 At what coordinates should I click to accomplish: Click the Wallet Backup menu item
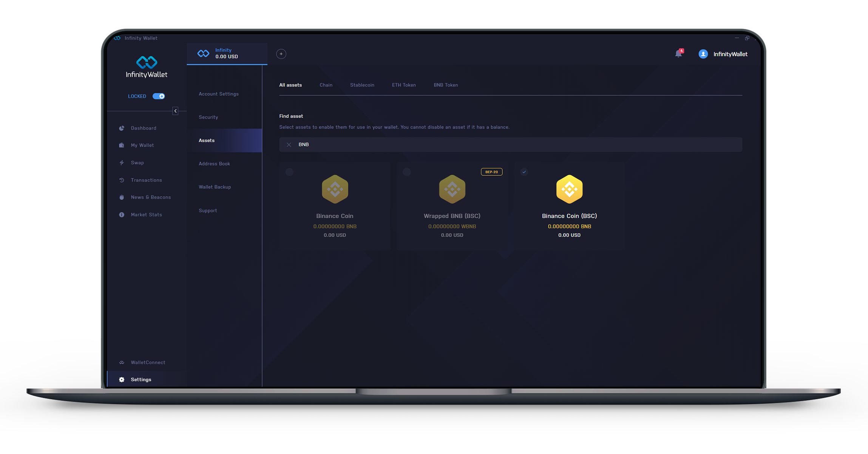214,187
